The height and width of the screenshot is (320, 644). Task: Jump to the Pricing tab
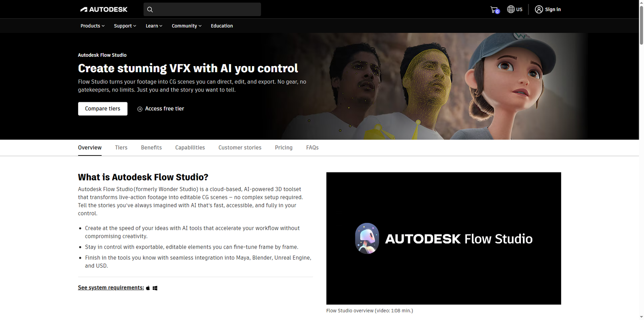pyautogui.click(x=284, y=148)
